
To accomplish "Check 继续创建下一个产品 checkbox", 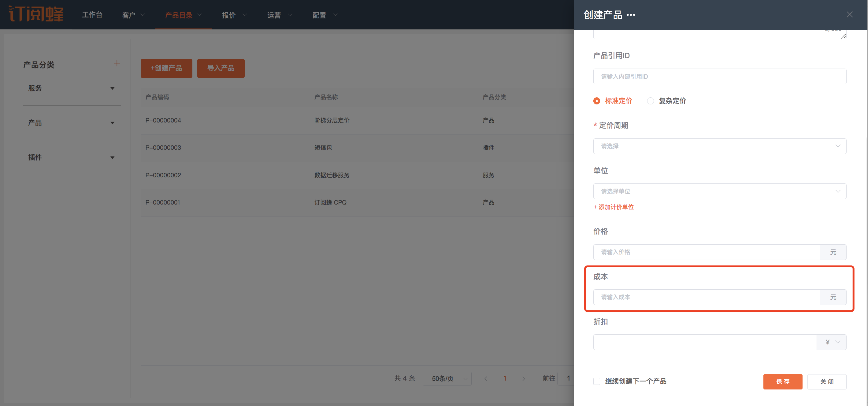I will pyautogui.click(x=597, y=381).
